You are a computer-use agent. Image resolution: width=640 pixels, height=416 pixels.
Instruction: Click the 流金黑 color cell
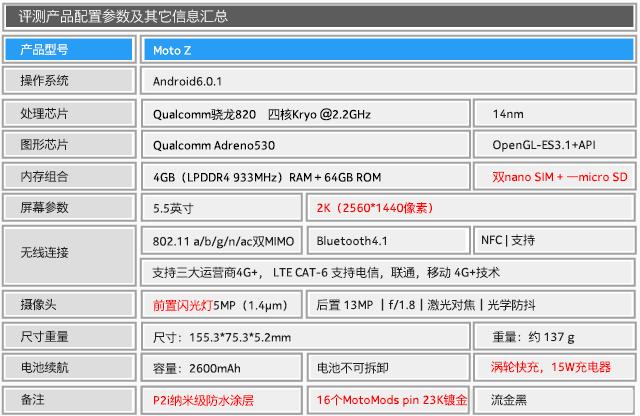coord(554,400)
